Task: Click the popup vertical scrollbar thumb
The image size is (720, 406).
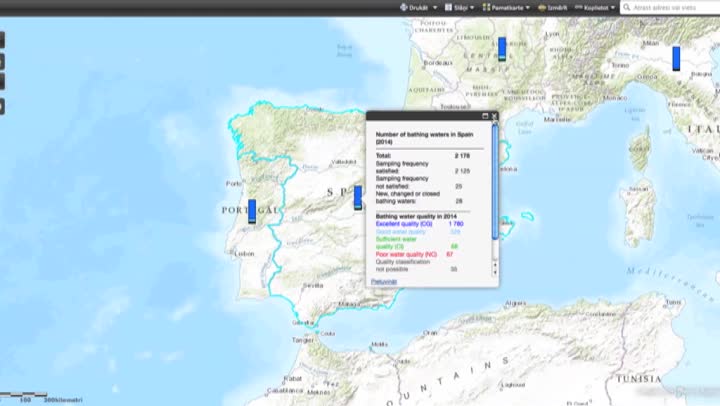Action: tap(495, 182)
